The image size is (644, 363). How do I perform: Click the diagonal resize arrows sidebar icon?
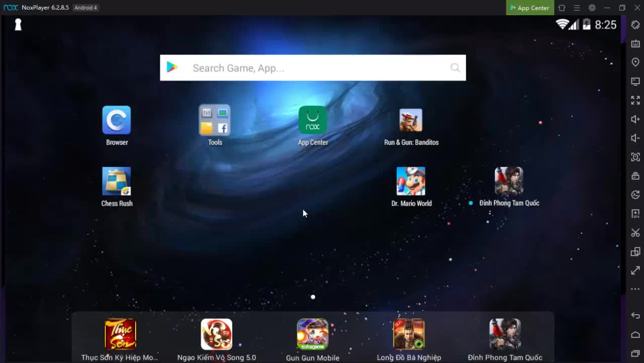tap(635, 271)
